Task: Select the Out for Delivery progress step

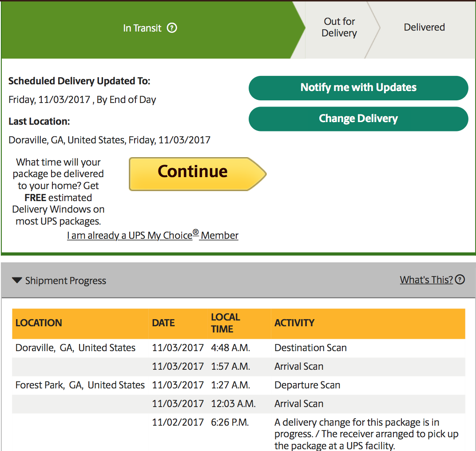Action: point(339,28)
